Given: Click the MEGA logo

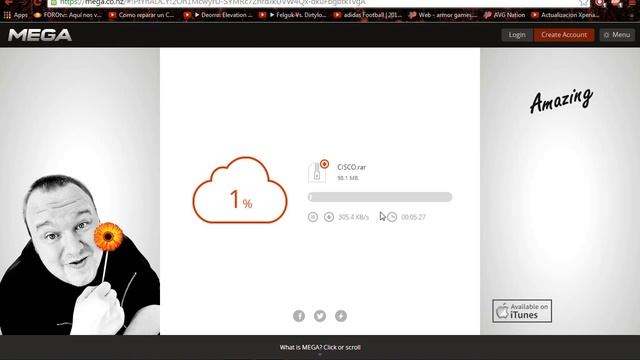Looking at the screenshot, I should pos(40,35).
